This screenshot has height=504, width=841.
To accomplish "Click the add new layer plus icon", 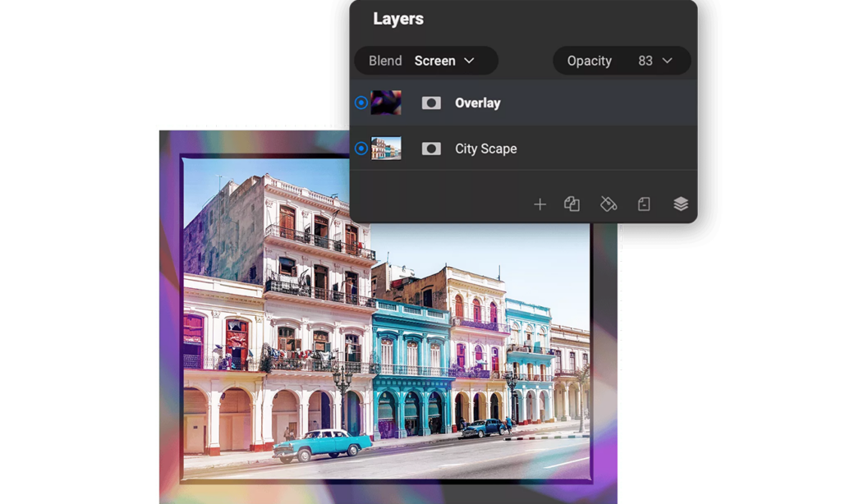I will (x=540, y=204).
